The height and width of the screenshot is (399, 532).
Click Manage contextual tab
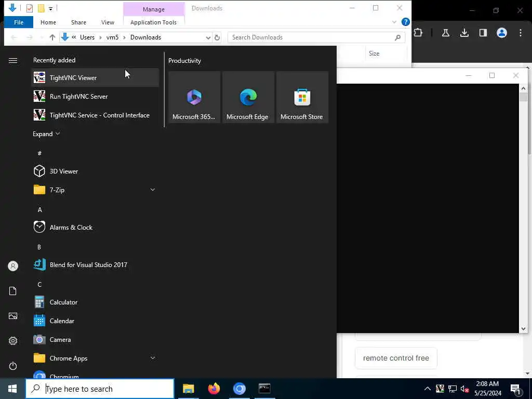tap(154, 9)
